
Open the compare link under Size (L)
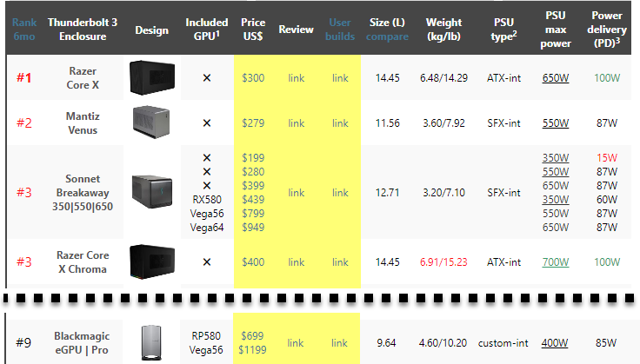pos(387,36)
